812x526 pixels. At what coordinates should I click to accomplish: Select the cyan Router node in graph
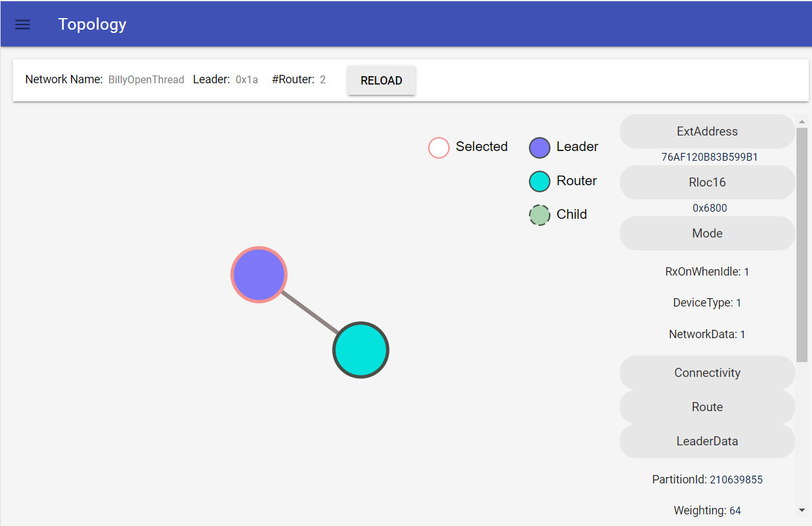pos(361,350)
